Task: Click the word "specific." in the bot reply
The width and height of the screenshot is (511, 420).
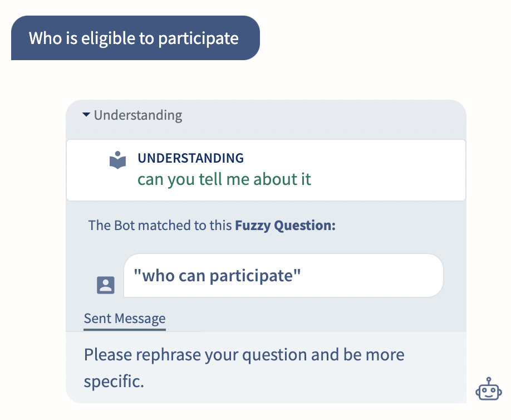Action: [114, 382]
